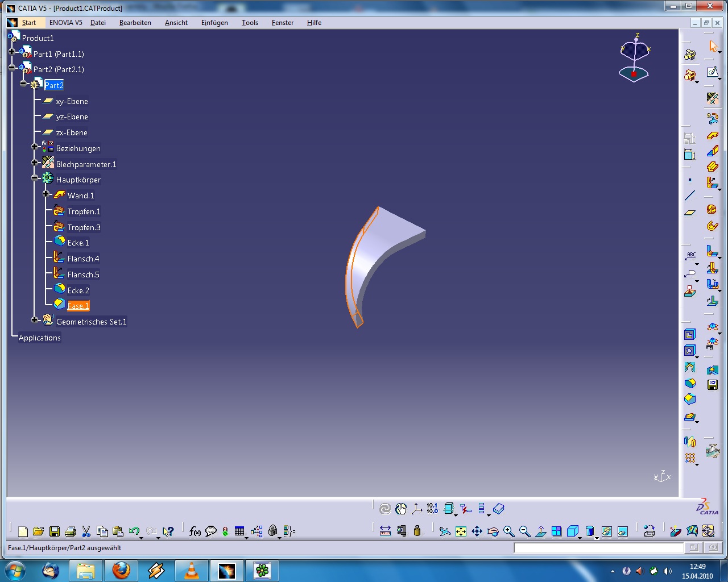Toggle Swap visible space icon
The height and width of the screenshot is (582, 728).
click(623, 531)
